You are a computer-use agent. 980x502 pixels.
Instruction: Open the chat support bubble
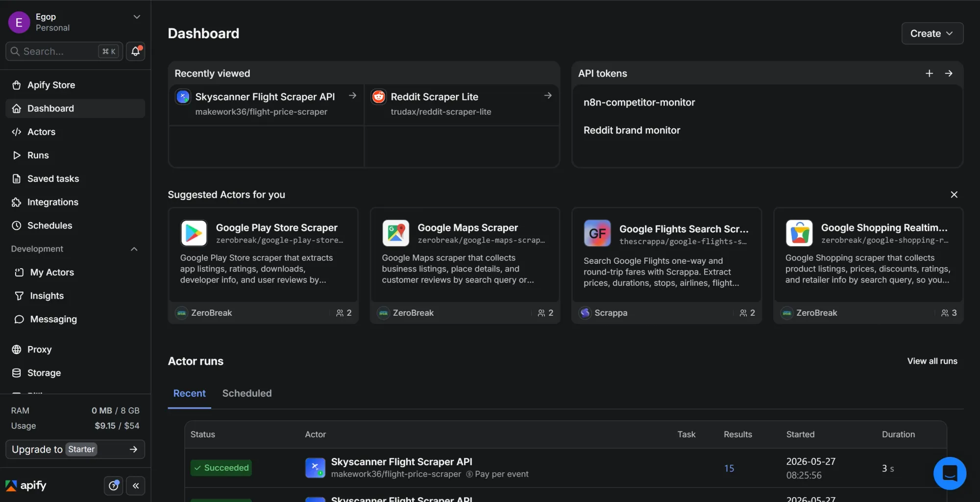click(x=950, y=473)
